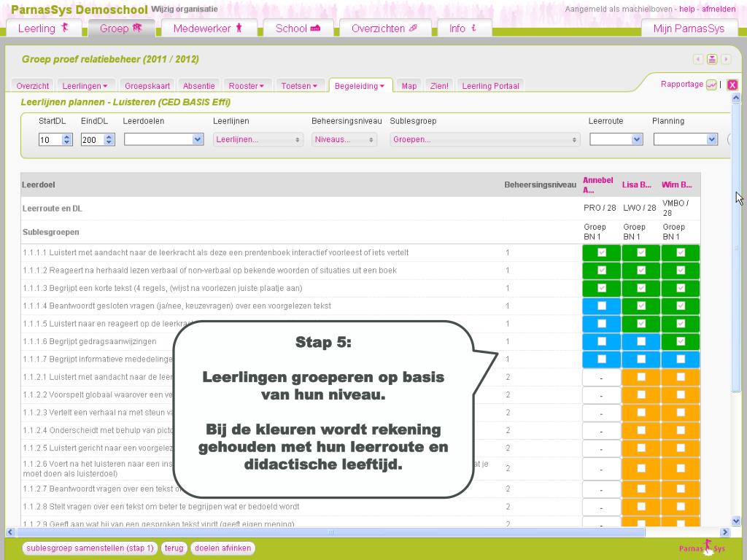
Task: Click the Leerling tab person icon
Action: pos(65,28)
